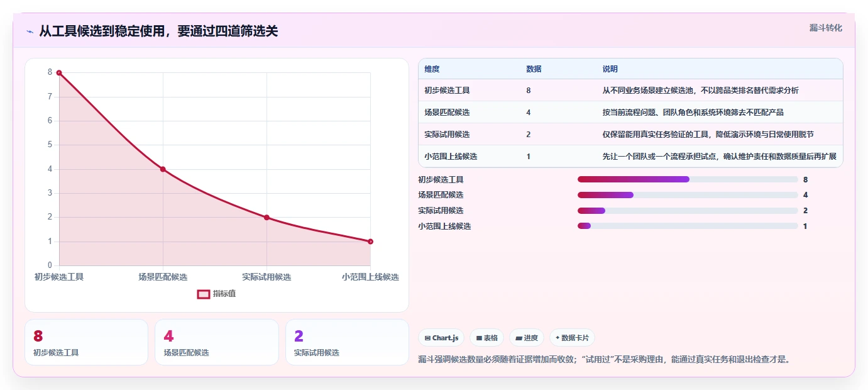The image size is (868, 390).
Task: Click the chart data point at value 1
Action: (370, 242)
